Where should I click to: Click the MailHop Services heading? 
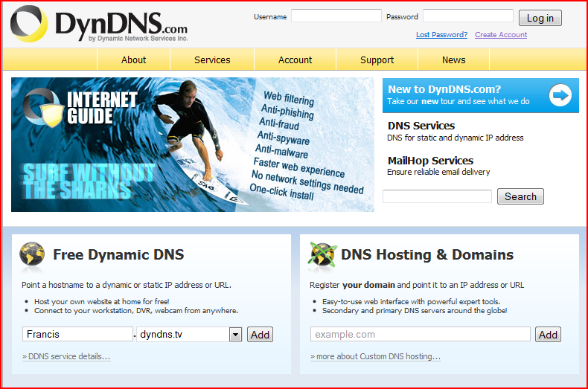(x=430, y=161)
